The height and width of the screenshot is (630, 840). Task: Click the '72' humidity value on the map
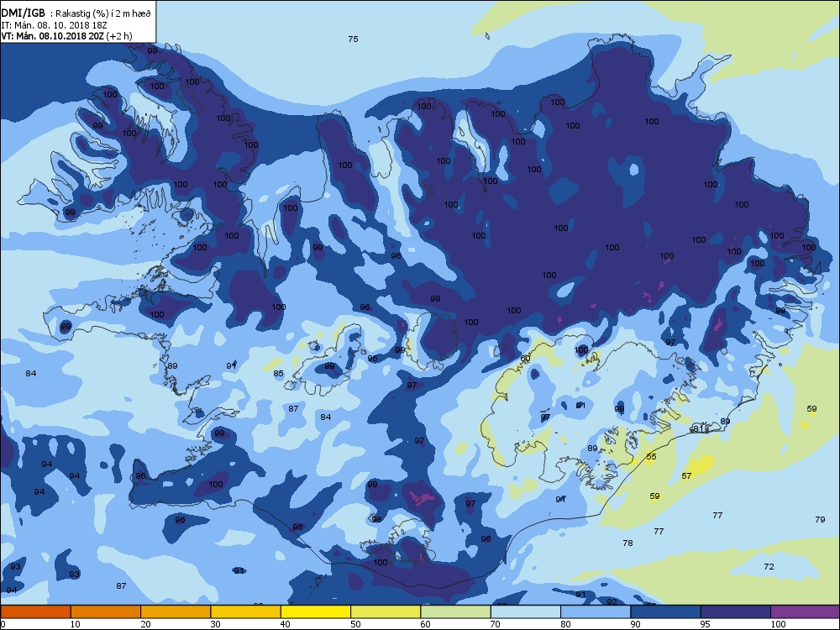769,566
